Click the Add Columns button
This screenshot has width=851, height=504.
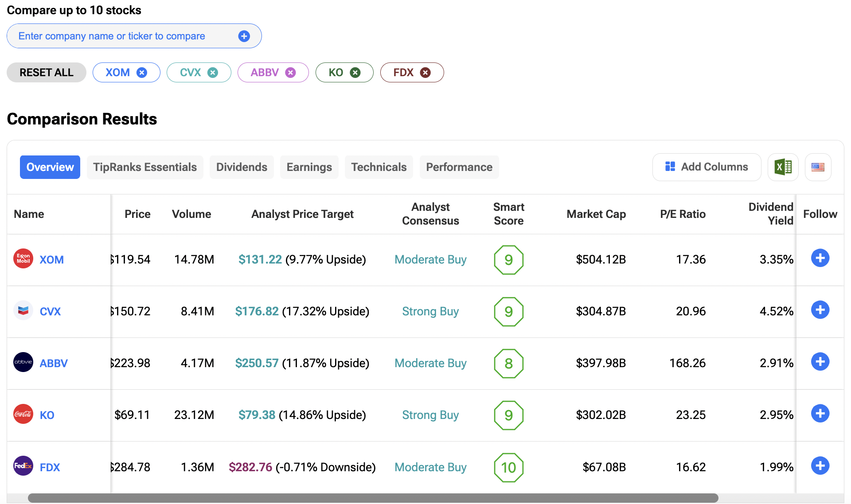point(707,167)
